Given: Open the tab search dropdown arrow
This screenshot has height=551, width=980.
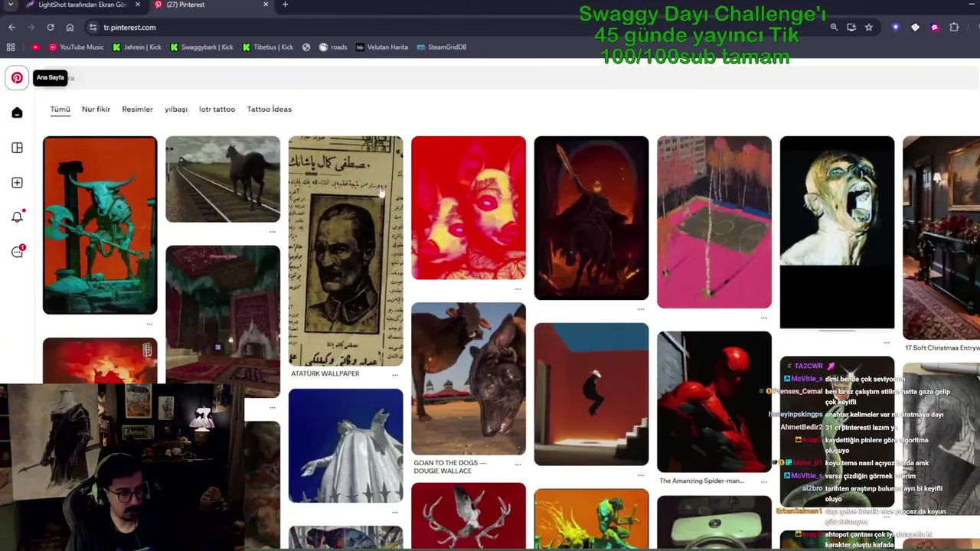Looking at the screenshot, I should coord(11,5).
